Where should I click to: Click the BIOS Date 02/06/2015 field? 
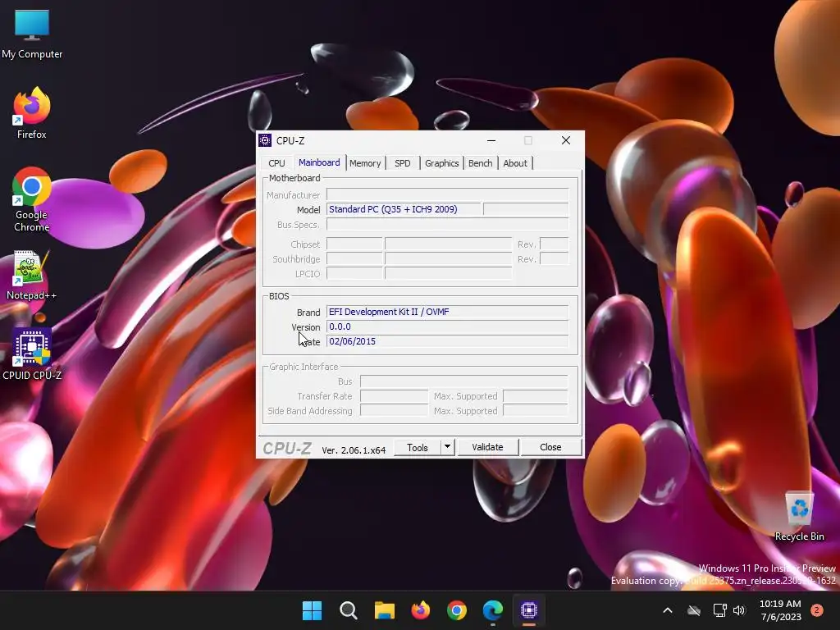(447, 341)
